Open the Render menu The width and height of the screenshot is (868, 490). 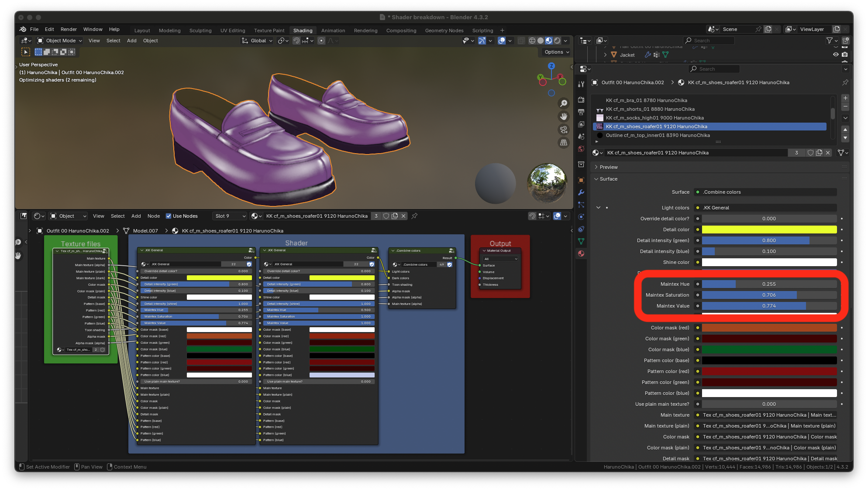coord(69,29)
